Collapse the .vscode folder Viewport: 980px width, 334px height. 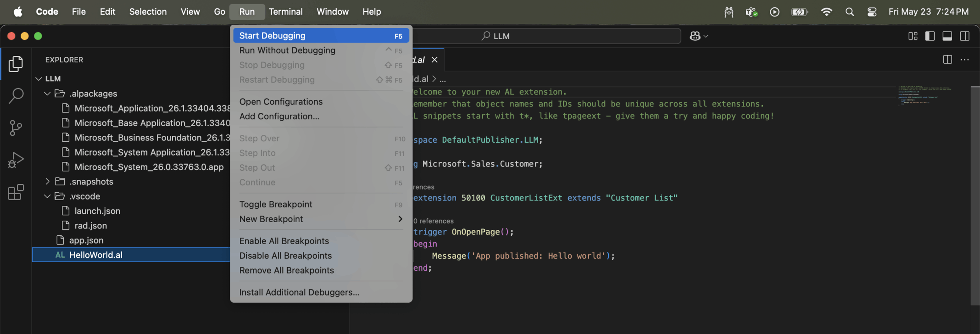pos(47,196)
